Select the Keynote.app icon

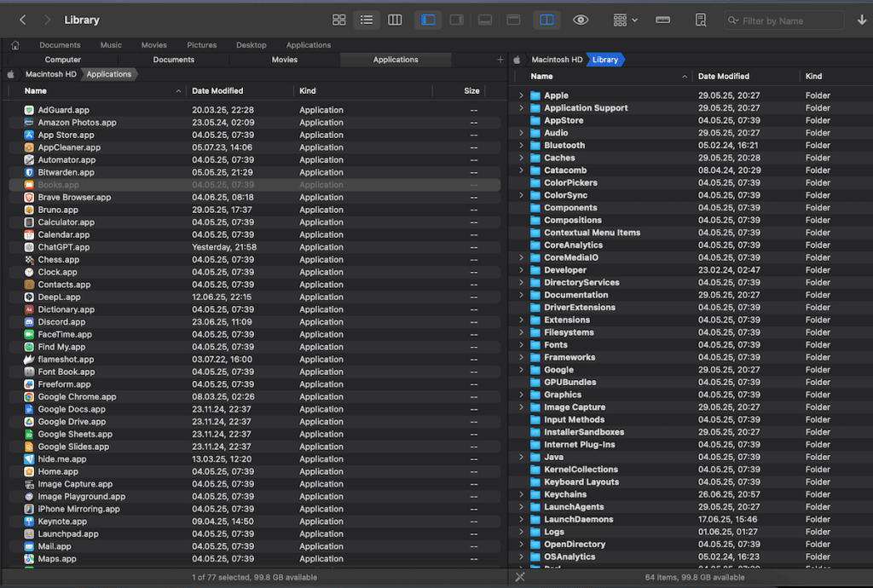pos(29,522)
